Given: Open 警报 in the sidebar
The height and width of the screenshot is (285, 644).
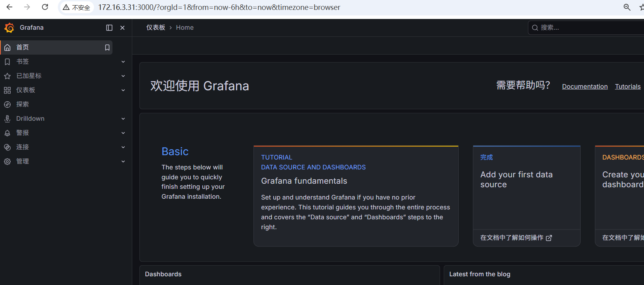Looking at the screenshot, I should 23,133.
